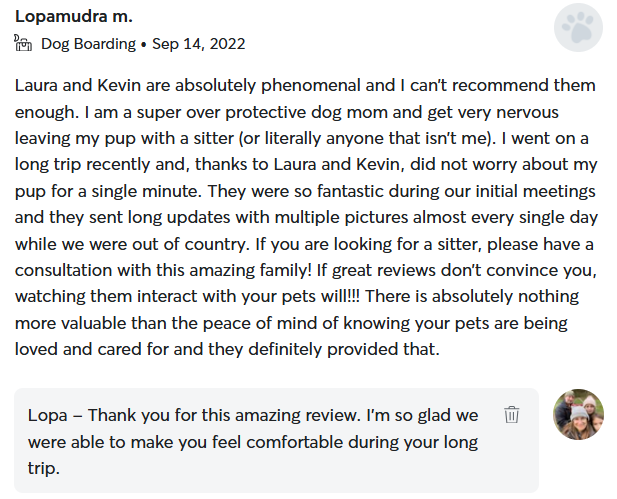Click 'Thank you for this amazing review' text
The height and width of the screenshot is (499, 617).
click(224, 415)
